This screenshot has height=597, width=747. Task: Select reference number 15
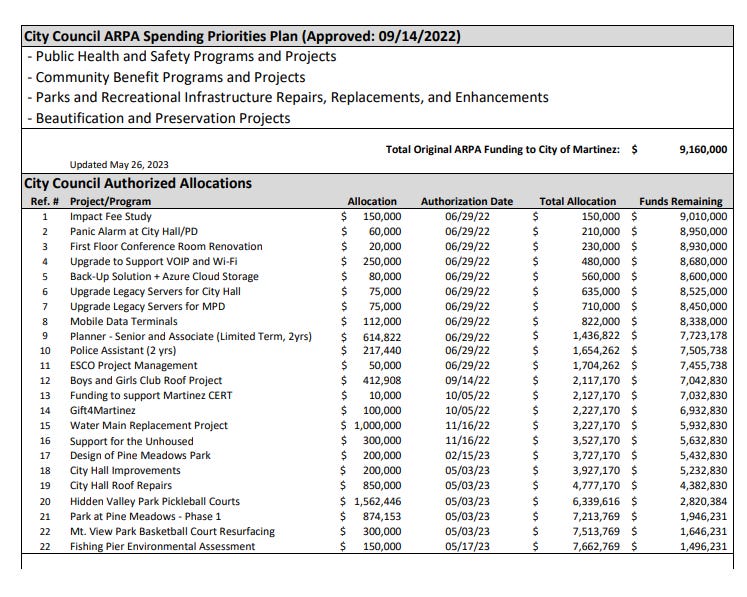(45, 426)
